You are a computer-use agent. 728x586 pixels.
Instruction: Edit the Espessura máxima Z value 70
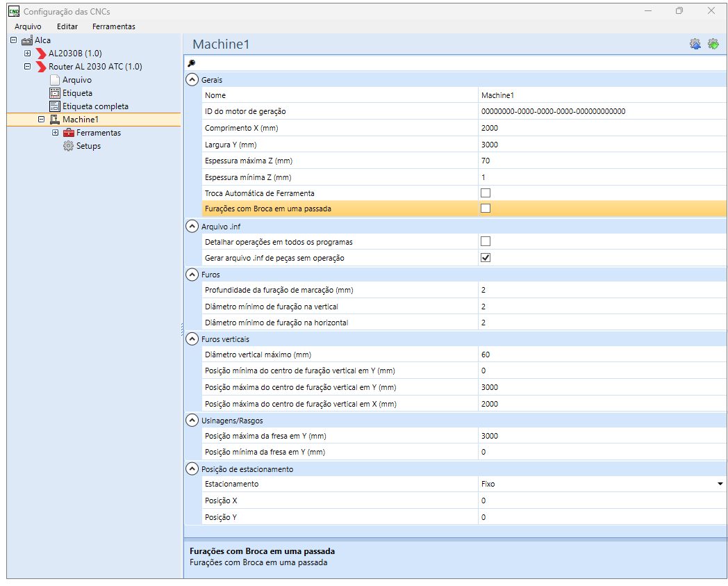point(602,161)
